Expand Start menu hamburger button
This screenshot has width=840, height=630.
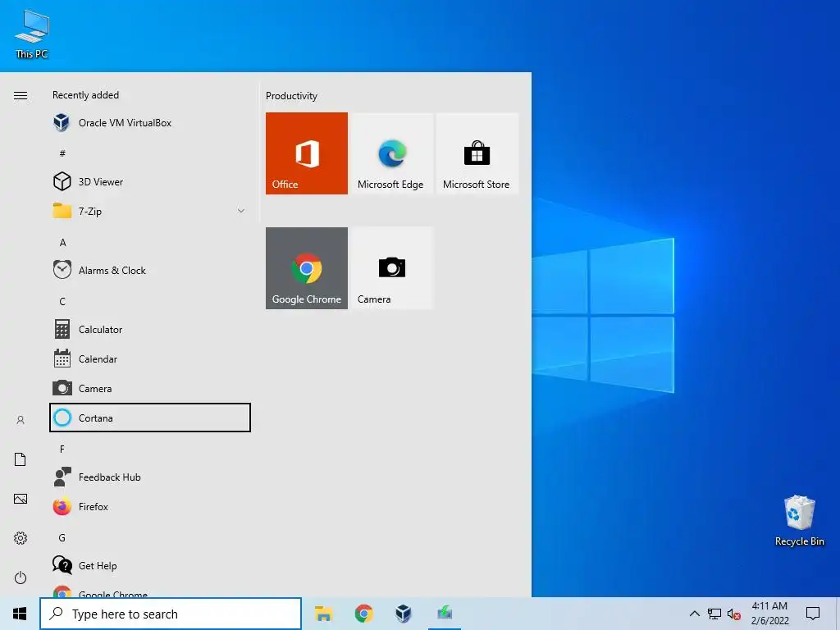[x=21, y=95]
